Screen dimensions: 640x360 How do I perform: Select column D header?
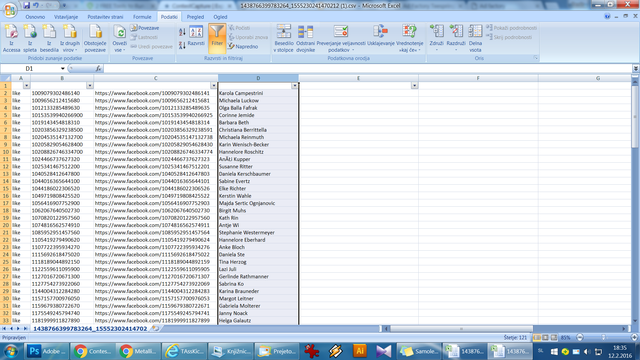pyautogui.click(x=258, y=78)
